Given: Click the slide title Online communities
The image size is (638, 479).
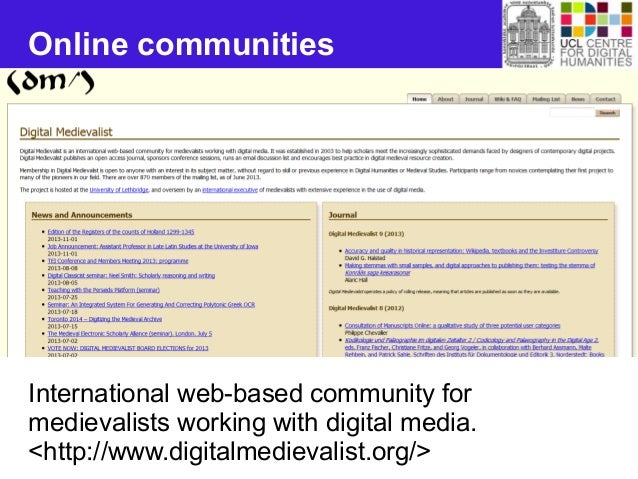Looking at the screenshot, I should pyautogui.click(x=181, y=44).
